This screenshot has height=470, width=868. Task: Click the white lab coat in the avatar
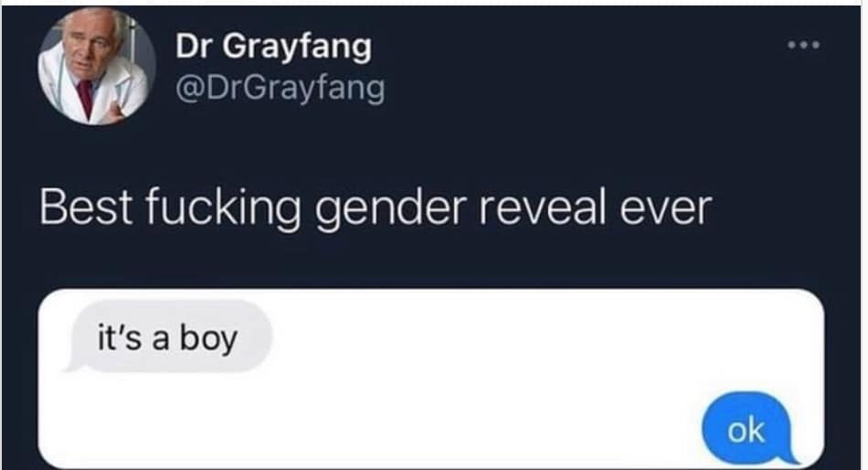coord(124,91)
